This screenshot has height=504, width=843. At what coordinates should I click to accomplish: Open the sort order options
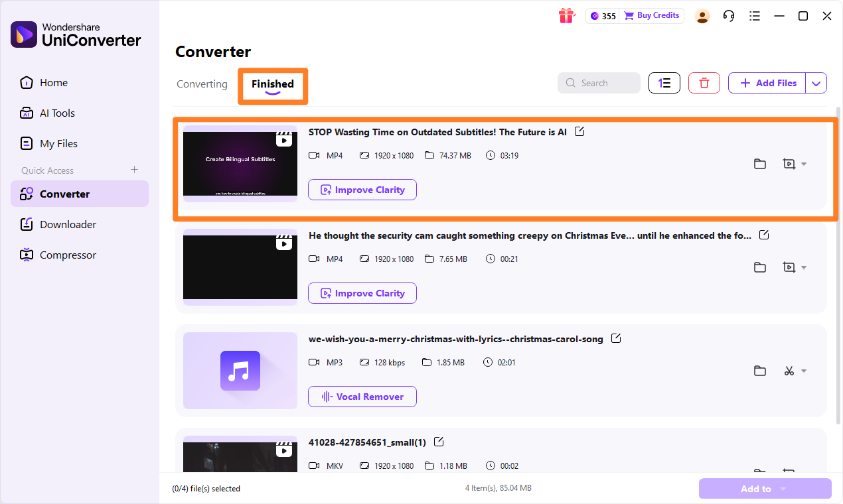pyautogui.click(x=664, y=82)
